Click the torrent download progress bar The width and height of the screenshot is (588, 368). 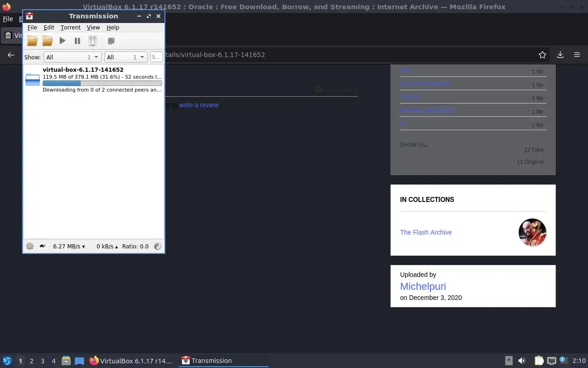102,83
